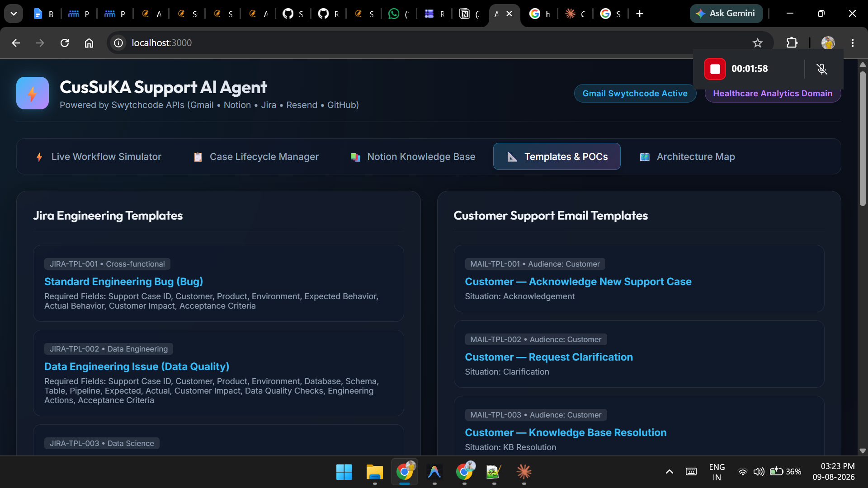The height and width of the screenshot is (488, 868).
Task: Open the browser home page
Action: coord(89,43)
